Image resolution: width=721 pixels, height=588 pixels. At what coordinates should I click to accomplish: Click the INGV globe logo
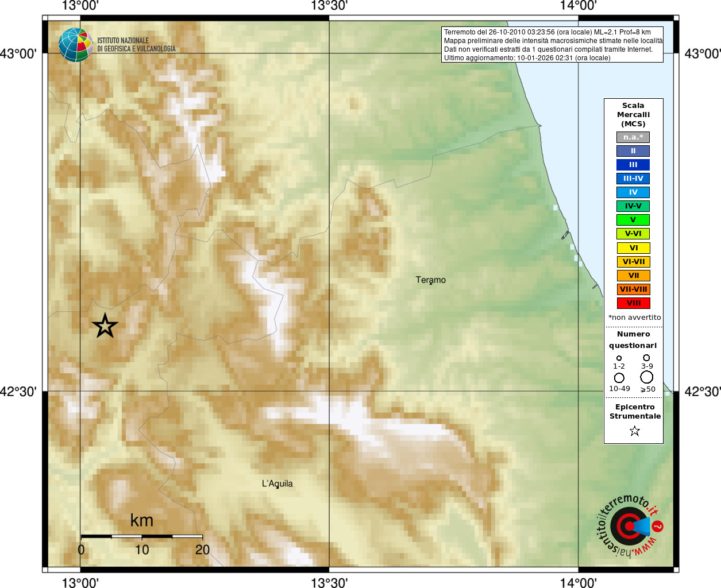coord(75,45)
